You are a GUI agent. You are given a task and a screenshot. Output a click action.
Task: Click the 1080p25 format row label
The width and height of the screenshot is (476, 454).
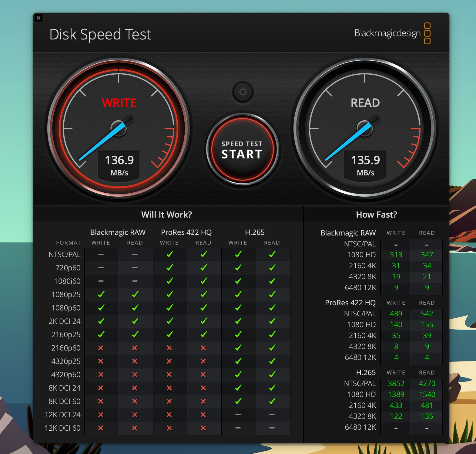(66, 295)
